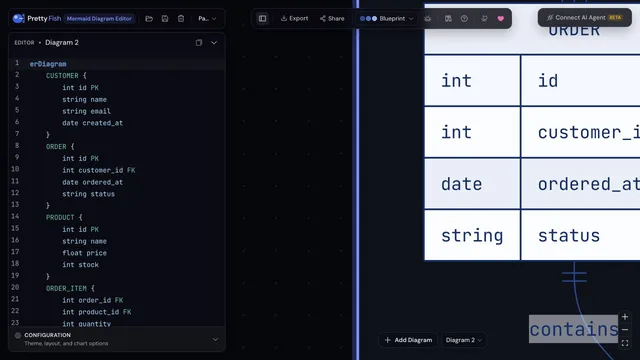Open the Diagram 2 selector dropdown
This screenshot has height=360, width=640.
pos(464,340)
